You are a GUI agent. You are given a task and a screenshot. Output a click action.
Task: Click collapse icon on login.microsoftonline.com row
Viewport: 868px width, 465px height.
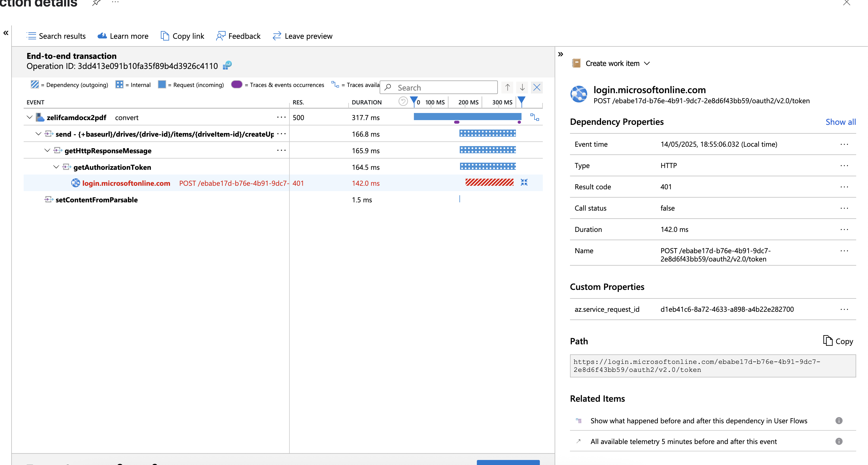[x=524, y=183]
